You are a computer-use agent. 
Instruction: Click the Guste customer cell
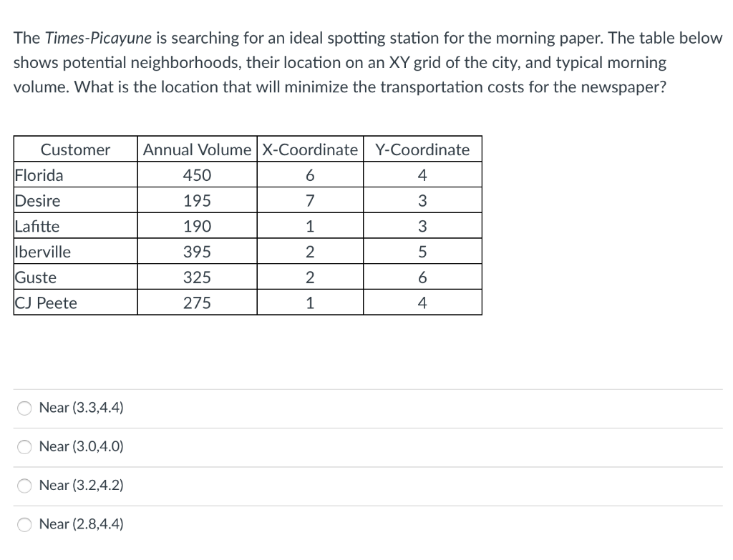[x=75, y=277]
